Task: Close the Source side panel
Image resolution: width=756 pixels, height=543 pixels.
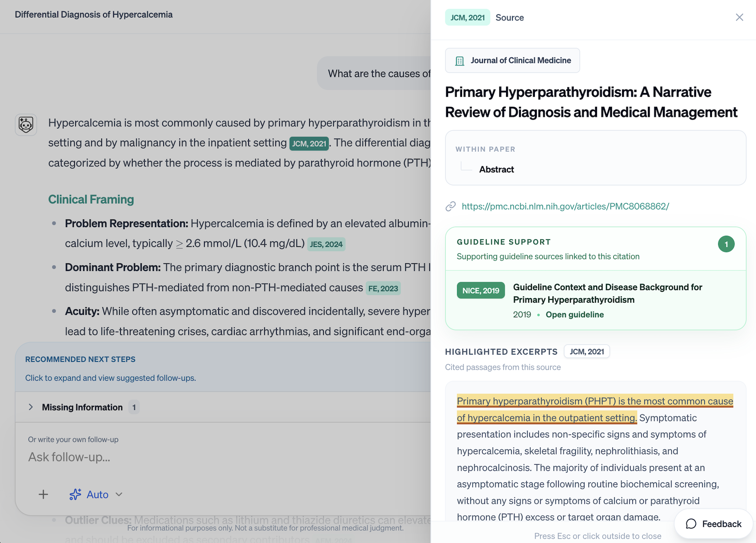Action: click(739, 17)
